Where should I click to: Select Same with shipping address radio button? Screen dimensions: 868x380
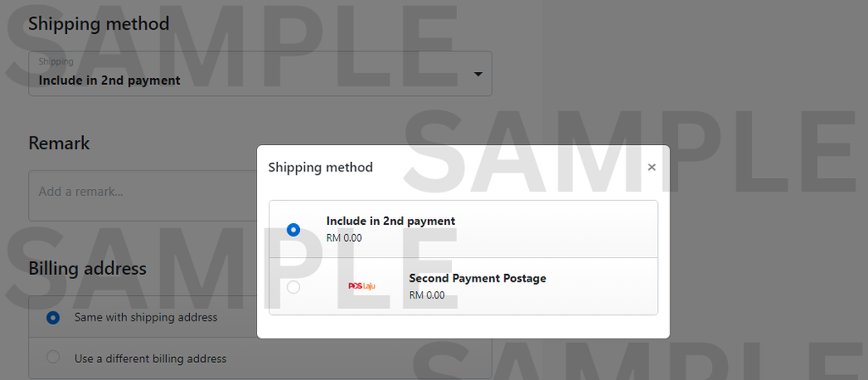[53, 317]
